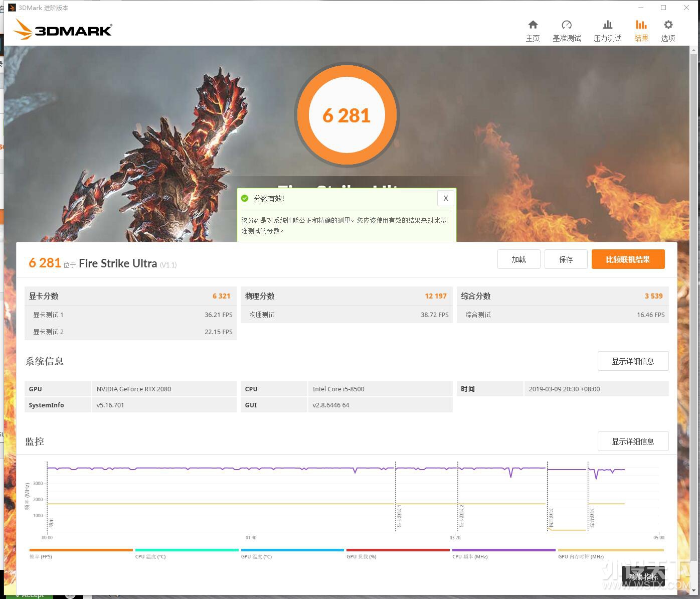Click the NVIDIA GeForce RTX 2080 value

pyautogui.click(x=164, y=389)
